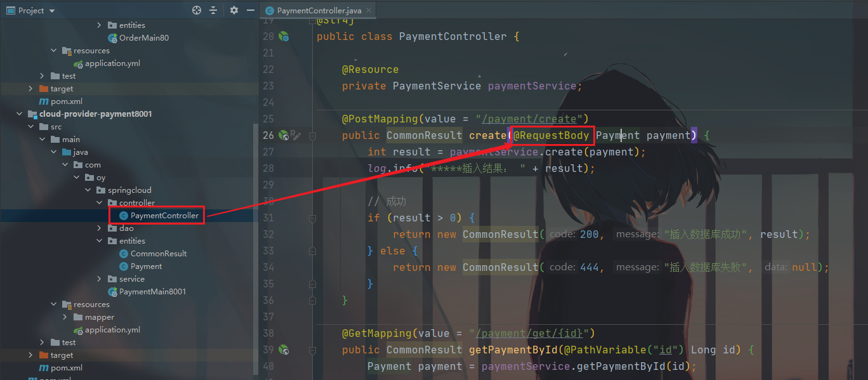Click the cloud-provider-payment8001 module folder icon
868x380 pixels.
32,114
